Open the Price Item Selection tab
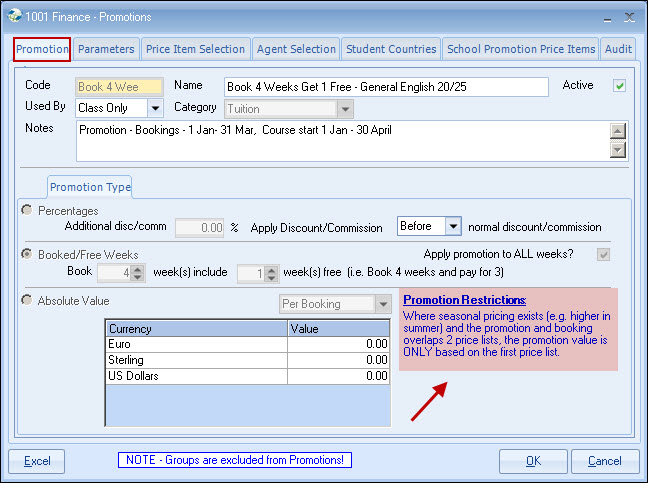Image resolution: width=648 pixels, height=483 pixels. click(x=195, y=49)
